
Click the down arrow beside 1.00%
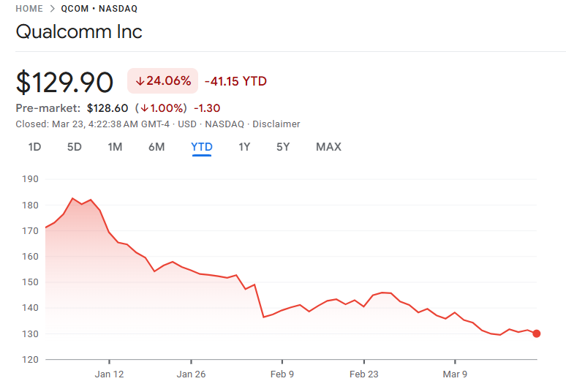(145, 108)
